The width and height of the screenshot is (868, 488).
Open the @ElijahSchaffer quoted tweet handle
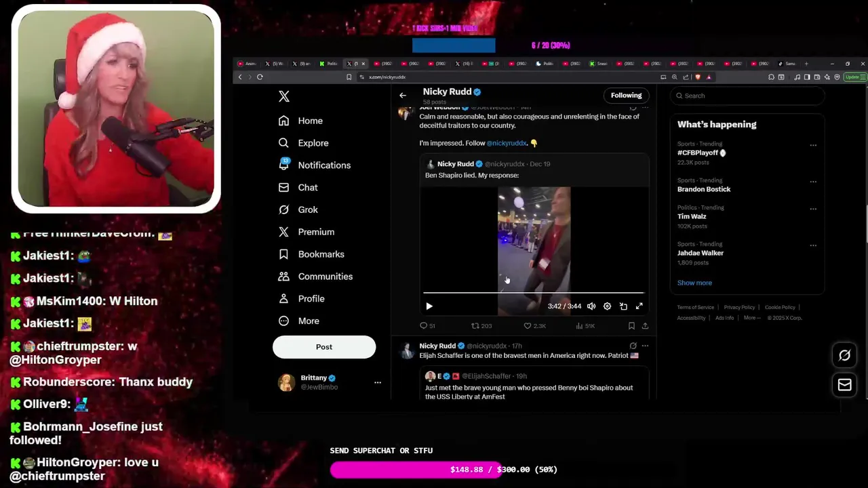(486, 376)
